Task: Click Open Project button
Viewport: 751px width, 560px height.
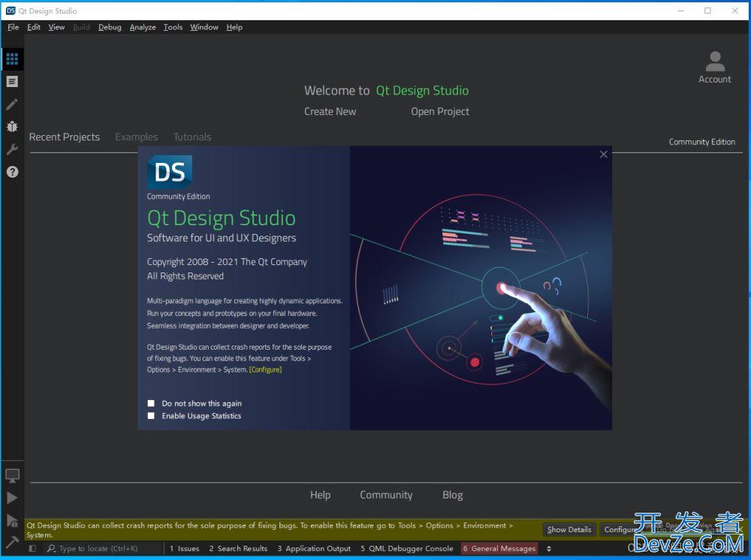Action: (x=440, y=112)
